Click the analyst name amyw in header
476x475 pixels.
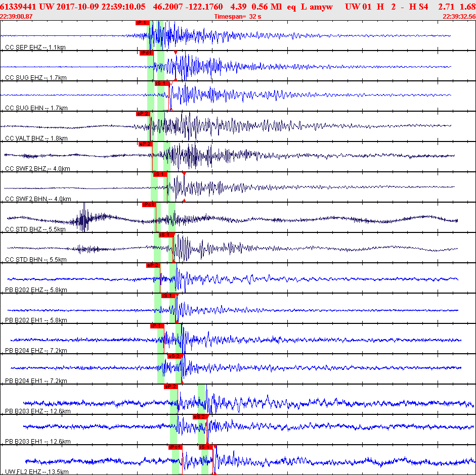click(321, 7)
